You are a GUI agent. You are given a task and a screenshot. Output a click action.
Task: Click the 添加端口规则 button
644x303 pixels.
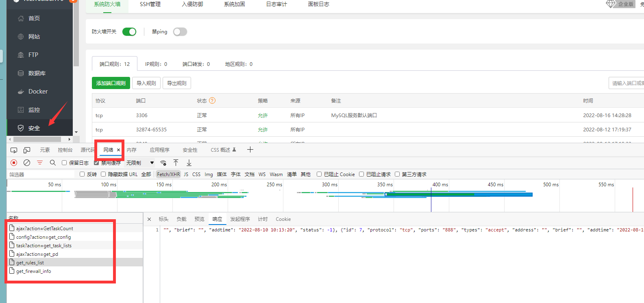click(x=111, y=83)
